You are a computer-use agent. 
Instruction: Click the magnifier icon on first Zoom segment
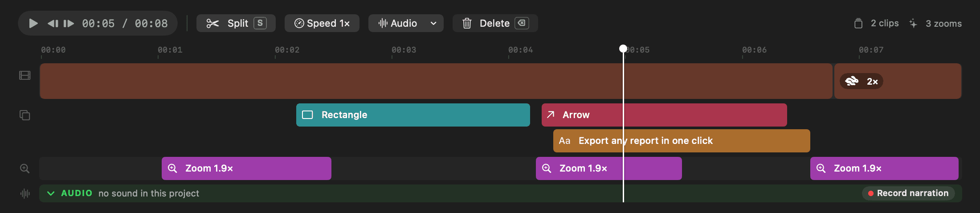(172, 168)
